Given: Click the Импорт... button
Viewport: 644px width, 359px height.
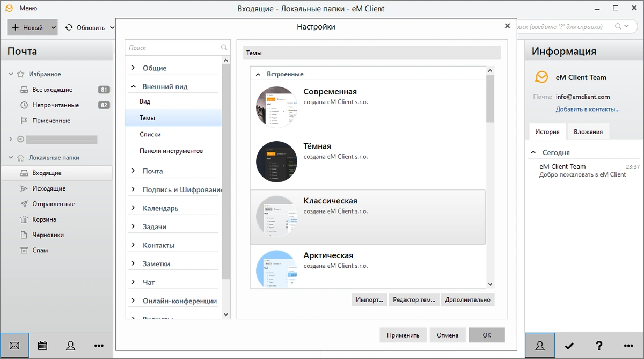Looking at the screenshot, I should coord(370,299).
